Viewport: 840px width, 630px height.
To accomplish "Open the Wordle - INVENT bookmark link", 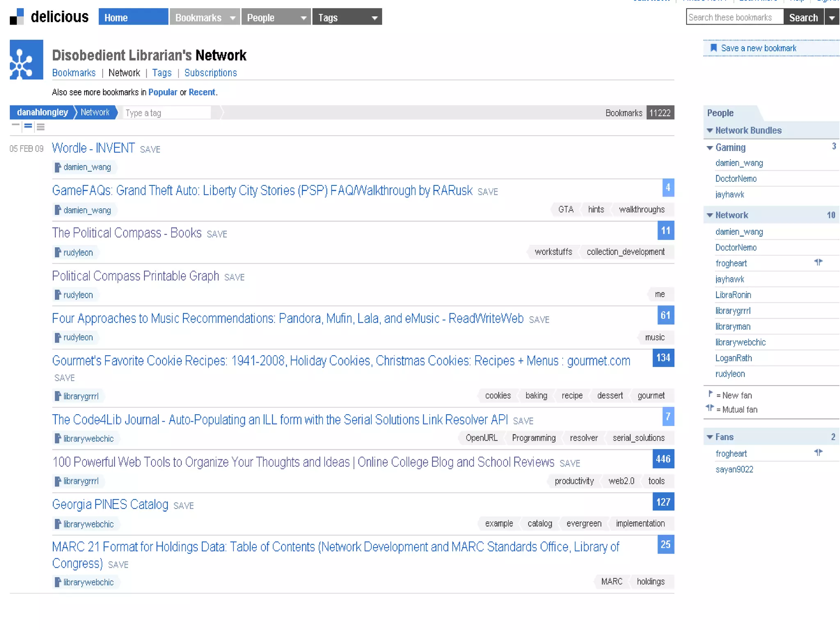I will pos(93,148).
